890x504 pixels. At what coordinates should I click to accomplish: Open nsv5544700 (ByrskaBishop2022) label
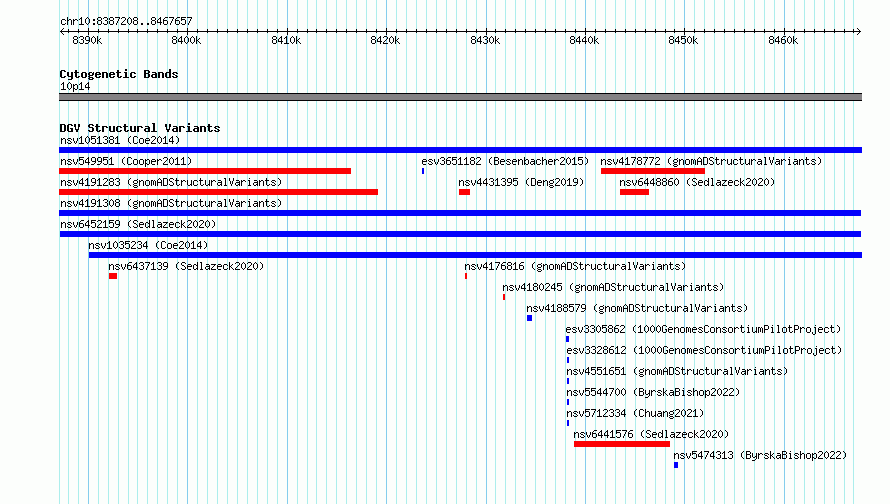pyautogui.click(x=653, y=392)
